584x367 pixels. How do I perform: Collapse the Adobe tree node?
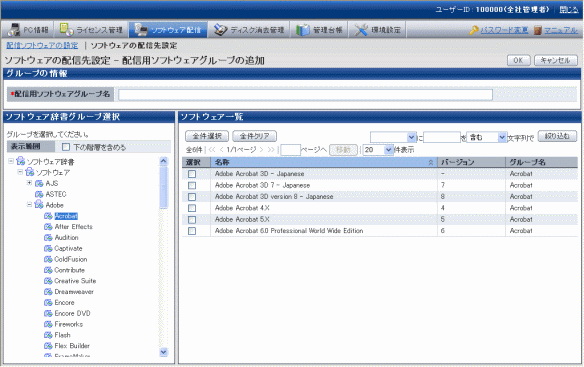pyautogui.click(x=29, y=205)
